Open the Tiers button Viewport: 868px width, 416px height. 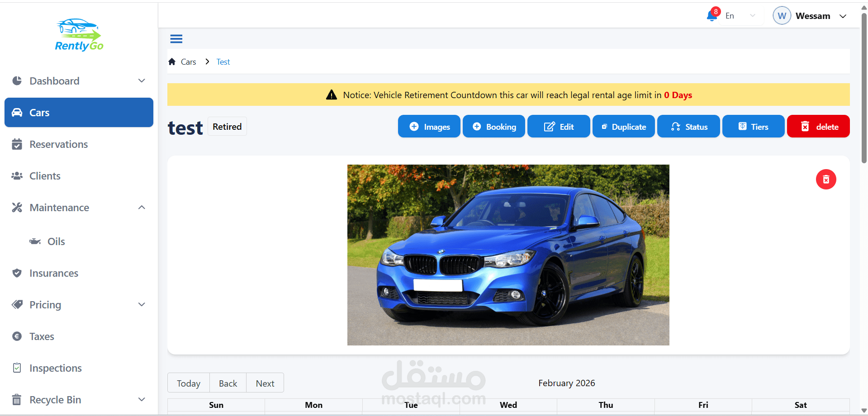coord(754,127)
